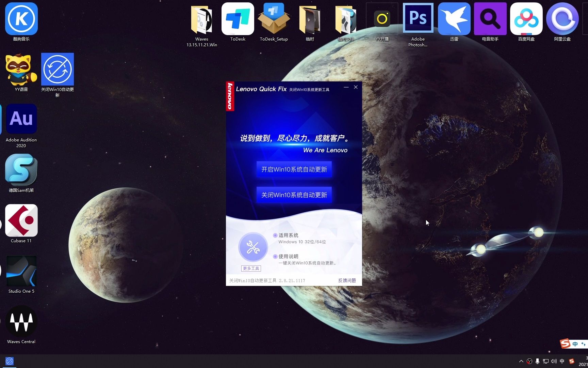Toggle the 中 input language indicator

(562, 361)
